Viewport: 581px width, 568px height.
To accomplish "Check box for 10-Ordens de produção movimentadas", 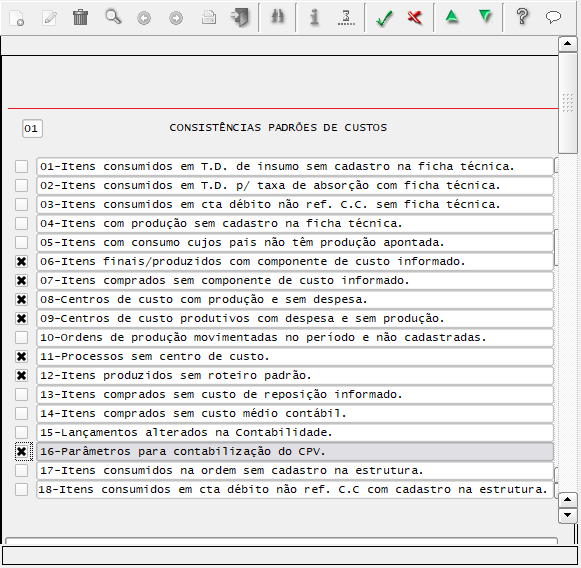I will point(21,338).
